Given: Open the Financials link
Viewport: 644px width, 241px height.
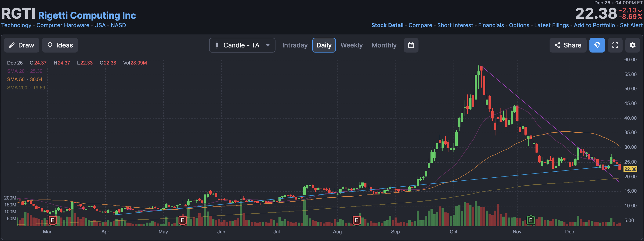Looking at the screenshot, I should [491, 25].
